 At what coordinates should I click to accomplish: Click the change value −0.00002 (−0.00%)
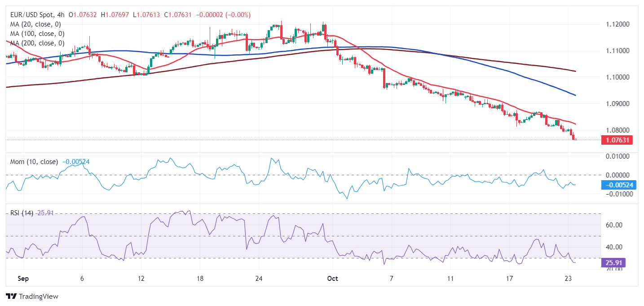click(x=223, y=15)
